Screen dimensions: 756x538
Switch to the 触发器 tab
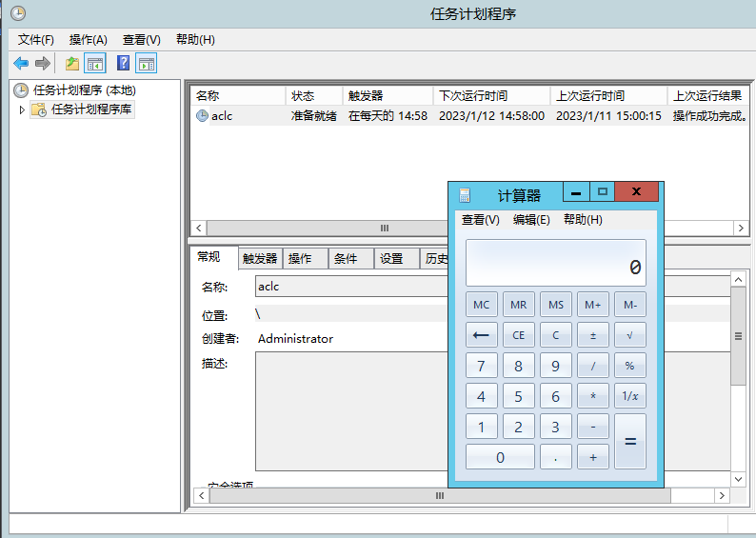point(260,259)
